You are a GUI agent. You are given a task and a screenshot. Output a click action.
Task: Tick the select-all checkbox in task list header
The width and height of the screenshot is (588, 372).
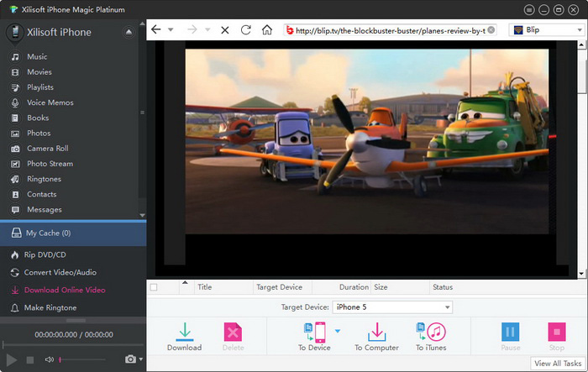[153, 287]
